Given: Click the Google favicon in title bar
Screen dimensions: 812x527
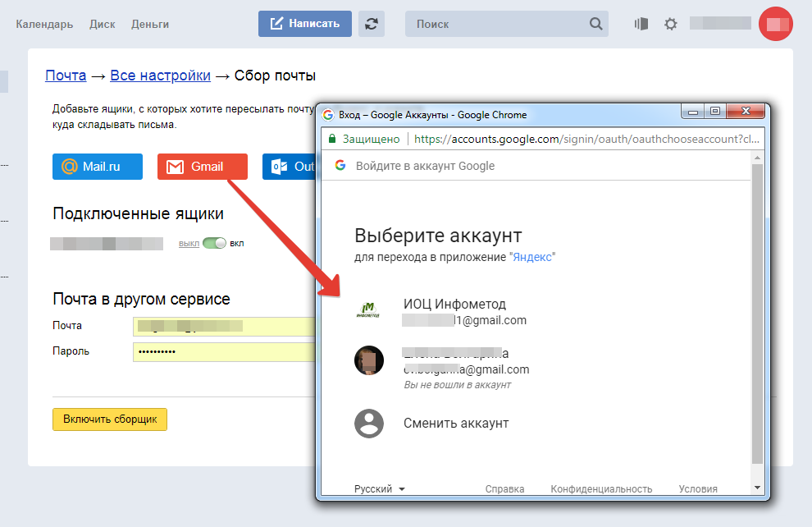Looking at the screenshot, I should click(328, 115).
